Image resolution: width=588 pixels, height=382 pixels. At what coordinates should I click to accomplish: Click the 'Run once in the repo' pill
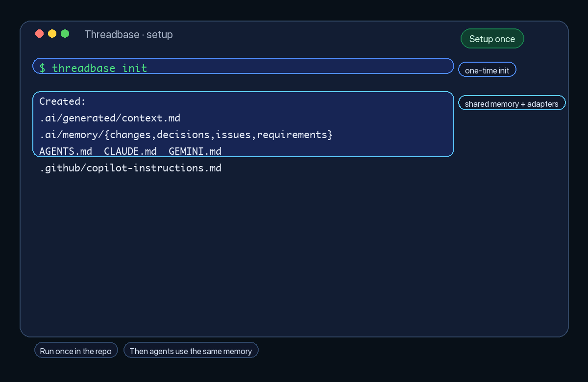click(x=76, y=351)
